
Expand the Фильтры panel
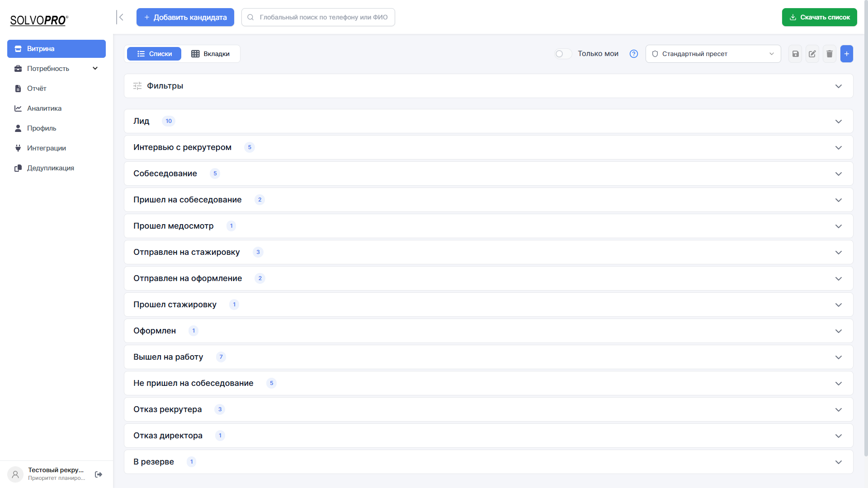tap(488, 86)
